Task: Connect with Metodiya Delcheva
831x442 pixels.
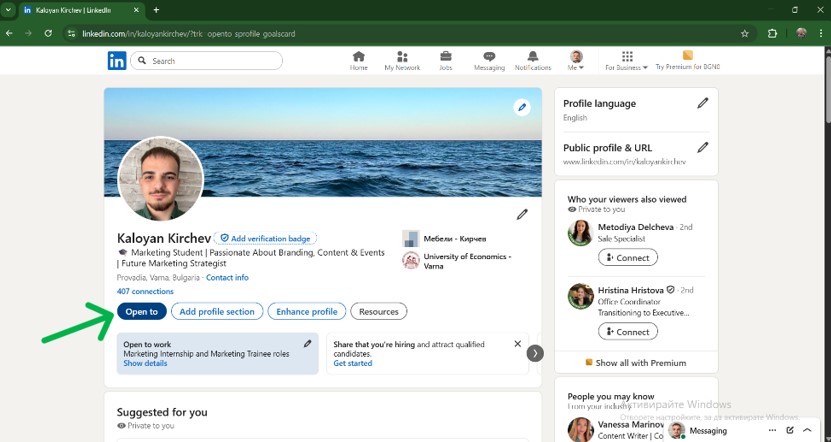Action: (627, 258)
